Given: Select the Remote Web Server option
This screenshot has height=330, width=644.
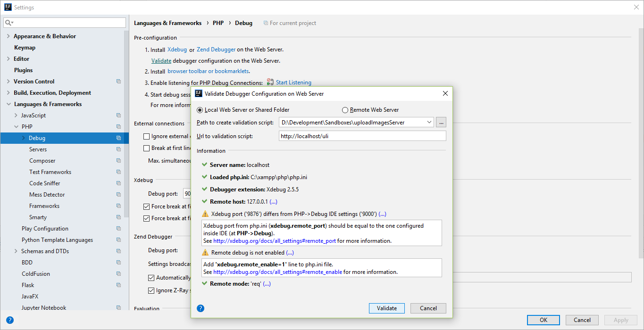Looking at the screenshot, I should pyautogui.click(x=345, y=110).
